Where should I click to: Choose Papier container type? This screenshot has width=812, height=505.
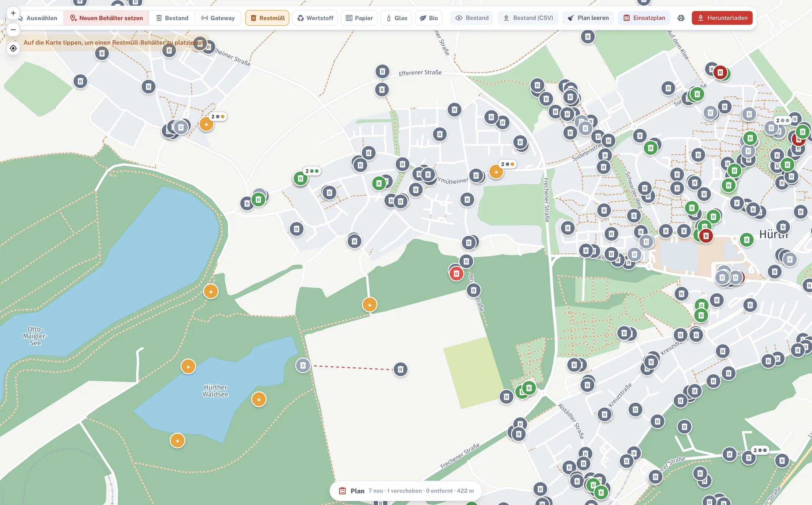point(359,18)
